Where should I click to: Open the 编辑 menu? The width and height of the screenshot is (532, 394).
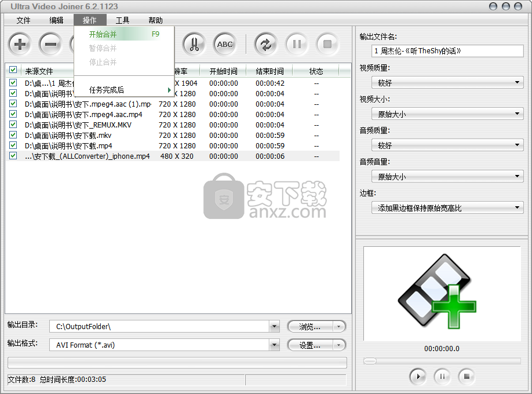(x=56, y=20)
